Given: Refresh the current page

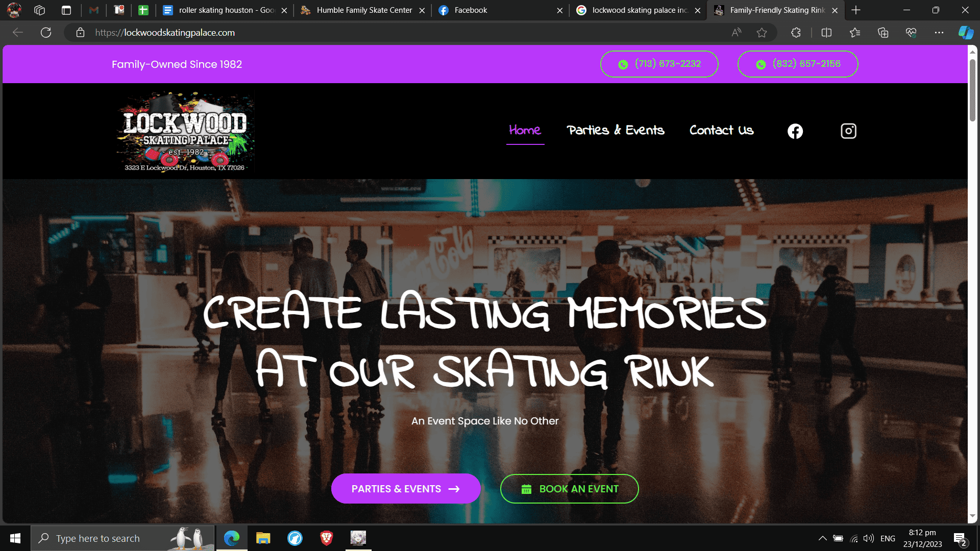Looking at the screenshot, I should pyautogui.click(x=46, y=32).
